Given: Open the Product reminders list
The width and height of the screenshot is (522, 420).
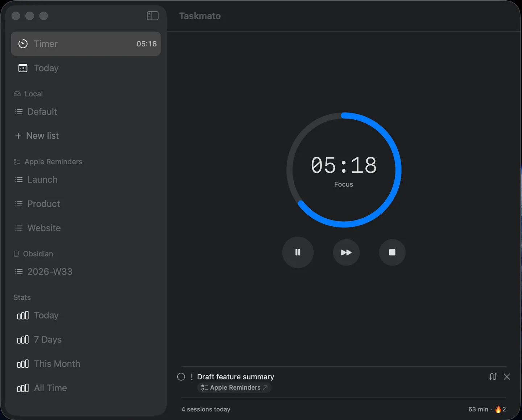Looking at the screenshot, I should pyautogui.click(x=86, y=204).
